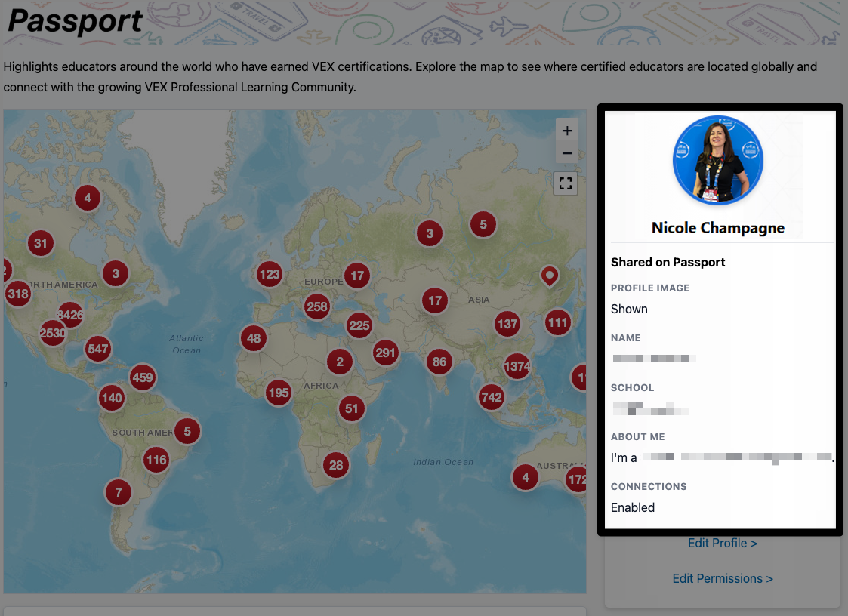Zoom in on the map
Screen dimensions: 848x616
click(x=567, y=131)
